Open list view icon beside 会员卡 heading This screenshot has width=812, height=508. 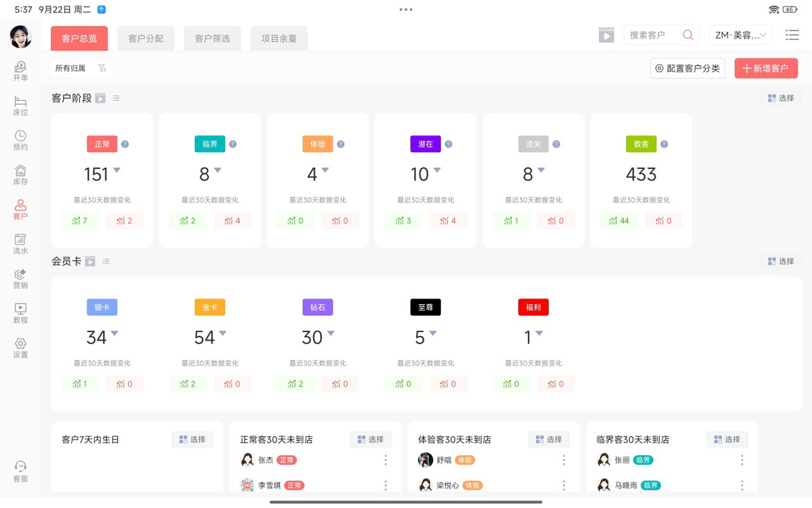[106, 261]
